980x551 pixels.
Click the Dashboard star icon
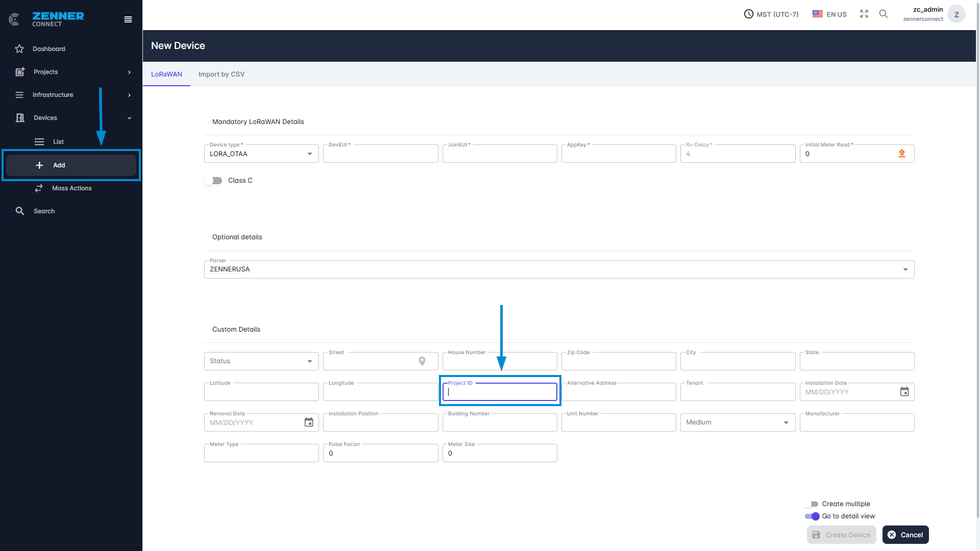(x=19, y=49)
